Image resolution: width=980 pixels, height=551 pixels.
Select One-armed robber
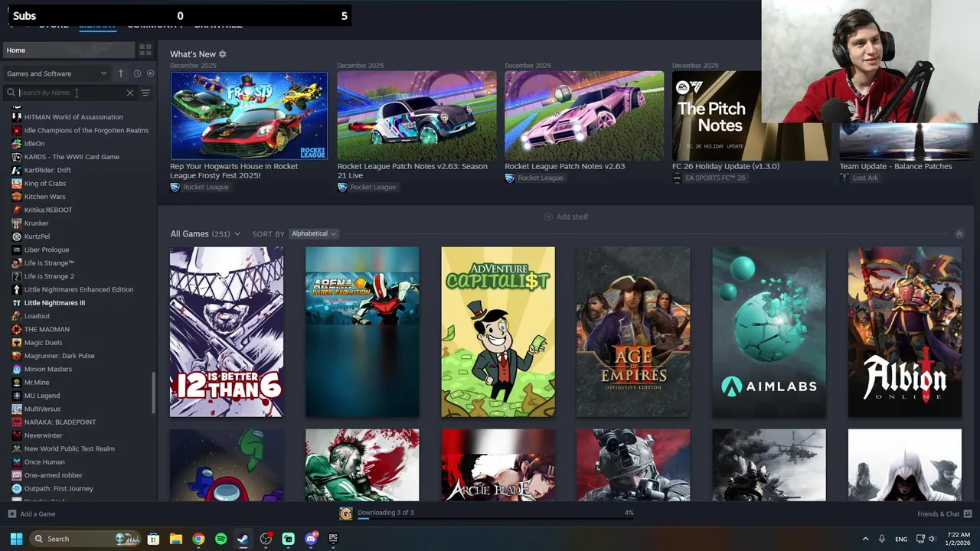53,475
